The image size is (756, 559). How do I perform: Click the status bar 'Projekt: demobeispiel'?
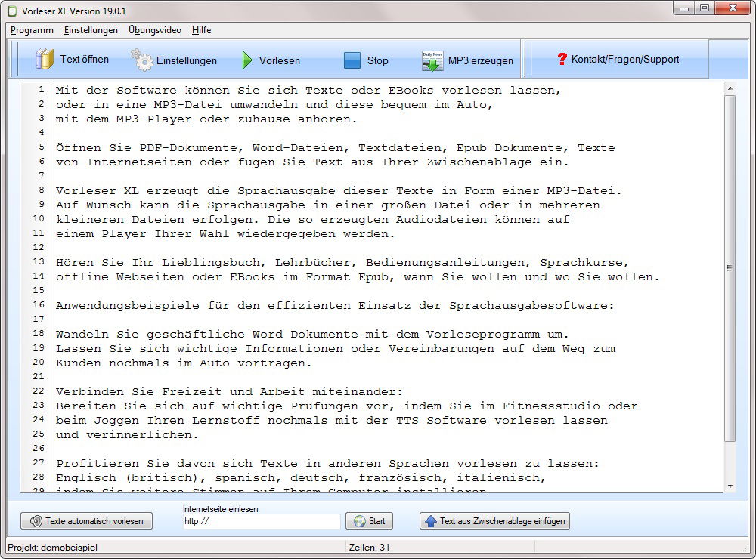pyautogui.click(x=53, y=548)
